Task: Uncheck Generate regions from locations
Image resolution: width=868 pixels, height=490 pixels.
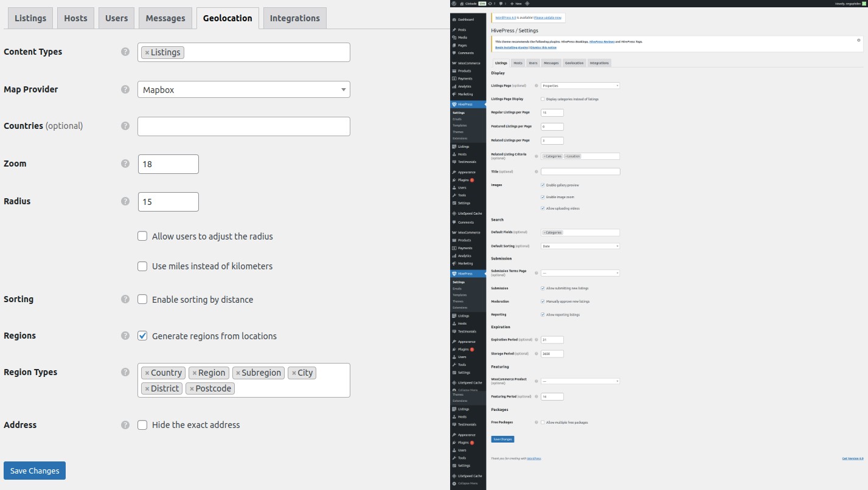Action: [142, 336]
